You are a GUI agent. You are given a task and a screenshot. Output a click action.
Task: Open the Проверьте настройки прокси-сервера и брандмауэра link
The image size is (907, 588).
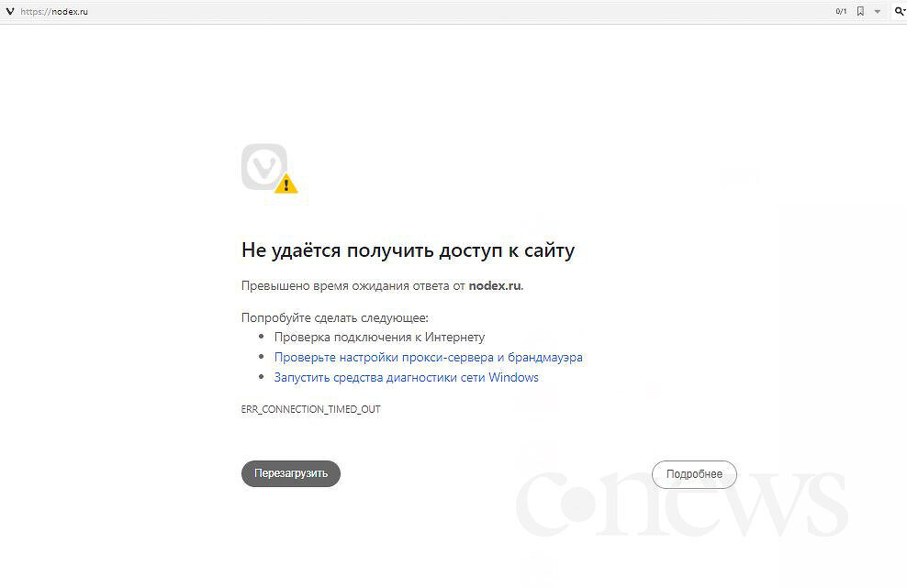428,358
